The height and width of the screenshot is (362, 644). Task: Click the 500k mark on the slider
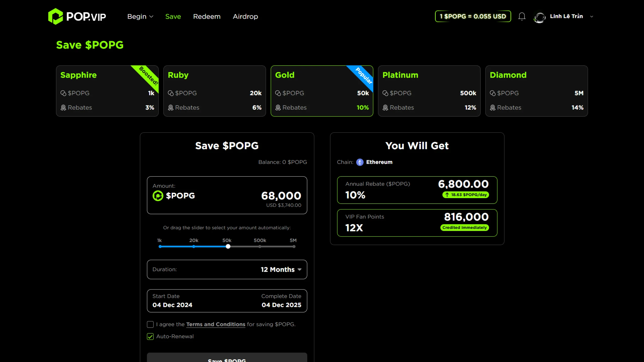tap(260, 247)
